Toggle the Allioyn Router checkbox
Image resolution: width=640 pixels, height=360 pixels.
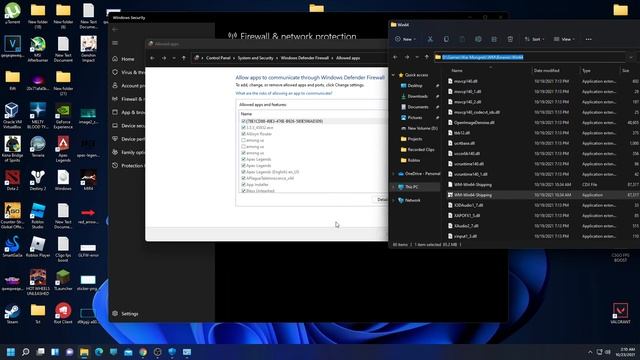(244, 134)
